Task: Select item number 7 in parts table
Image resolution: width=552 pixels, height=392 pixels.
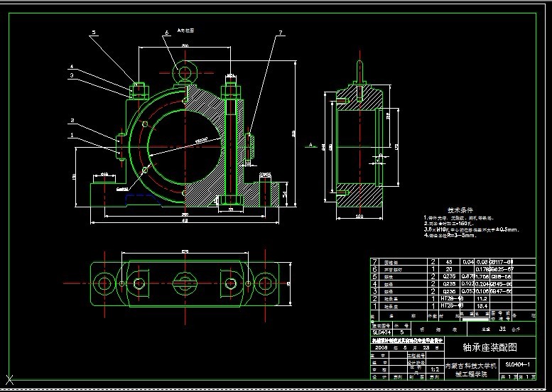Action: pyautogui.click(x=374, y=262)
